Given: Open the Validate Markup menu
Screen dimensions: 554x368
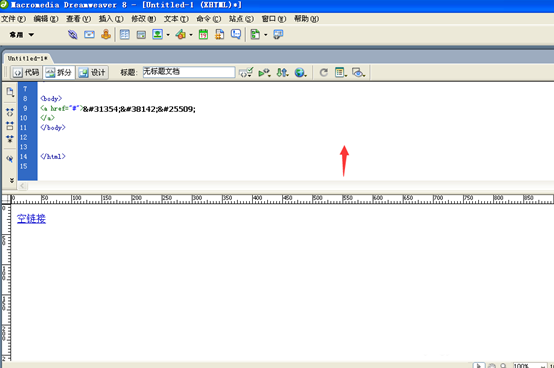Looking at the screenshot, I should click(x=264, y=72).
